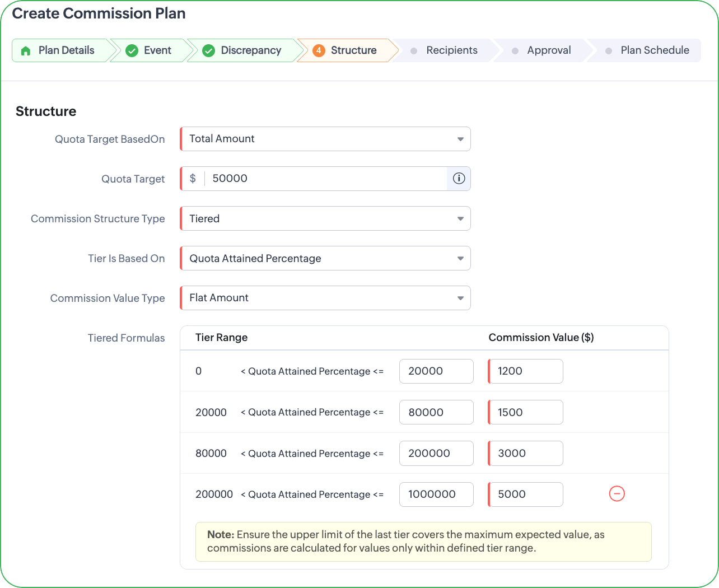Click the Structure step number 4 badge

point(318,50)
